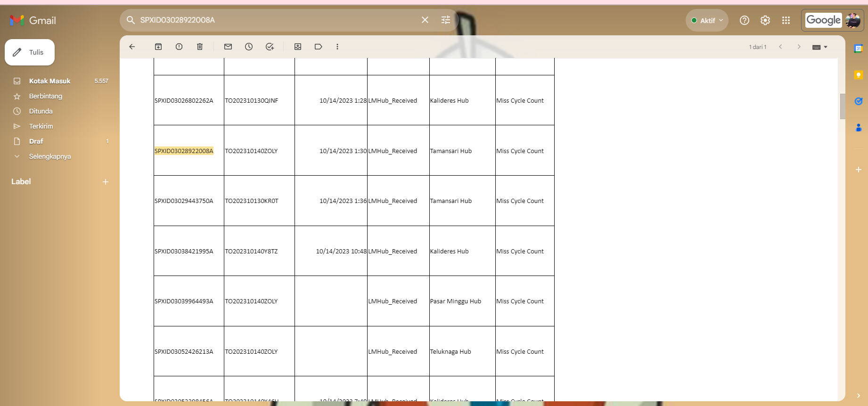Click the Gmail search input field
Viewport: 868px width, 406px height.
pyautogui.click(x=278, y=20)
